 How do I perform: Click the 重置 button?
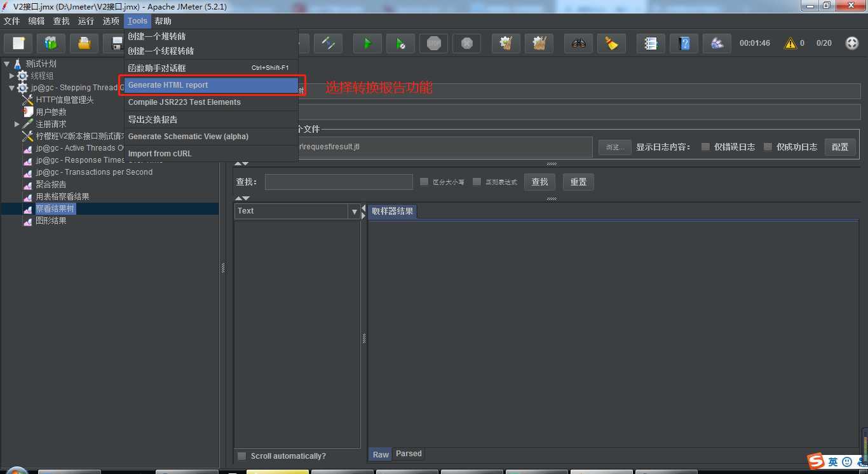tap(578, 182)
